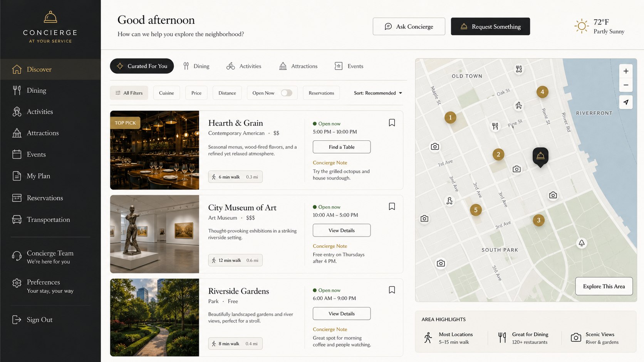Zoom out on the map
The image size is (644, 362).
(x=626, y=85)
